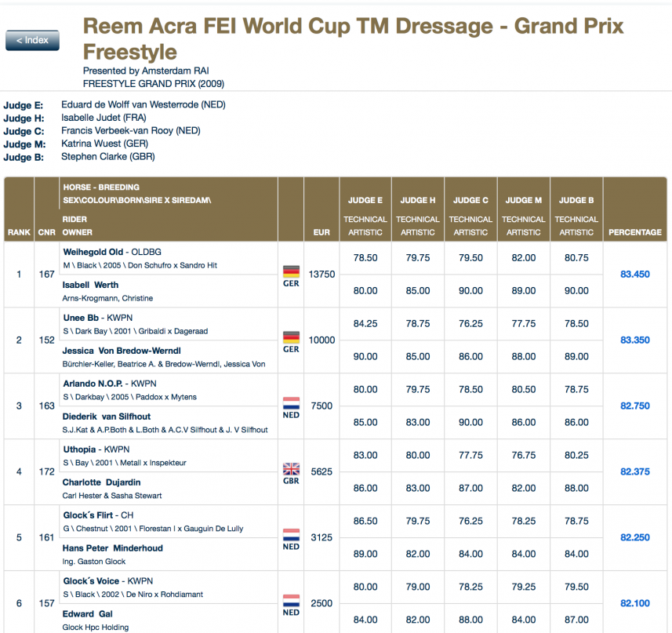Click percentage score 83.450
Image resolution: width=672 pixels, height=633 pixels.
click(x=634, y=275)
